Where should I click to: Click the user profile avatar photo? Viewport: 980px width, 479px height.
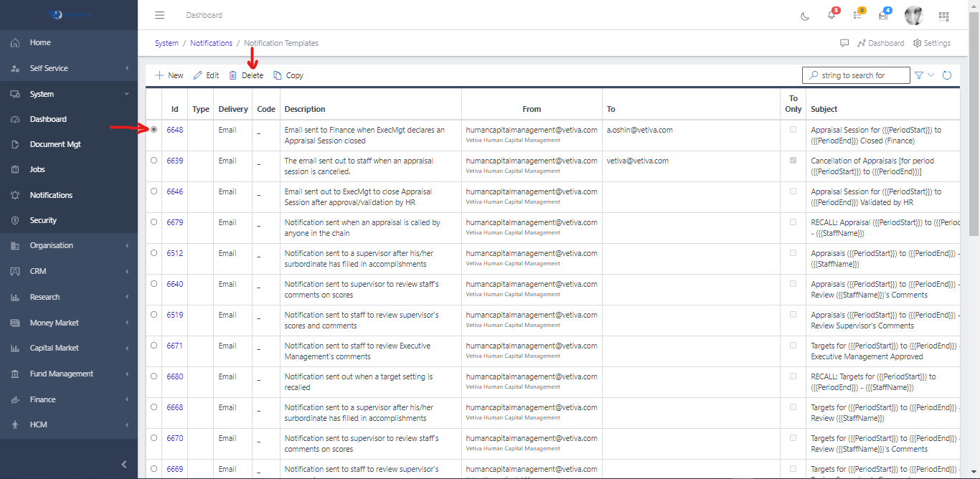[913, 15]
